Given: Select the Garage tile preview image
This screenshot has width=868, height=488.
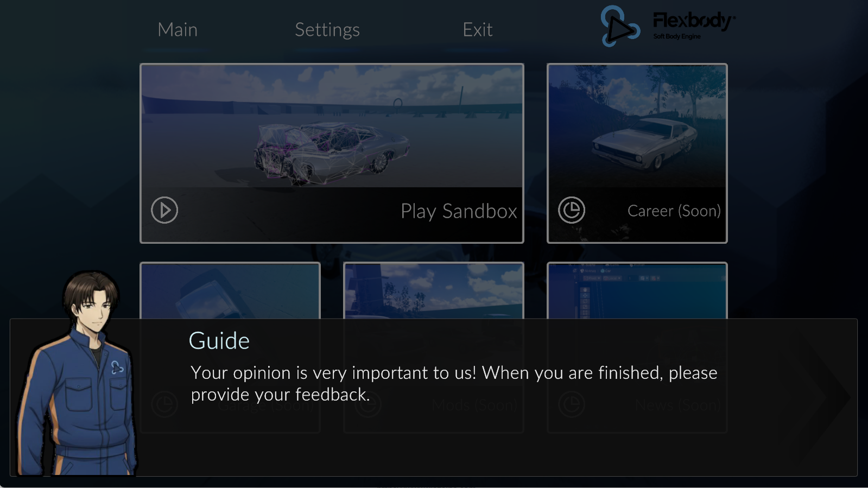Looking at the screenshot, I should click(230, 291).
